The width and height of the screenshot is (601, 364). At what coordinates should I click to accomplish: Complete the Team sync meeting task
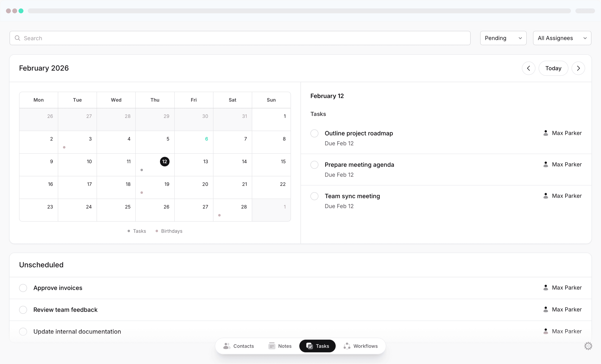coord(314,196)
